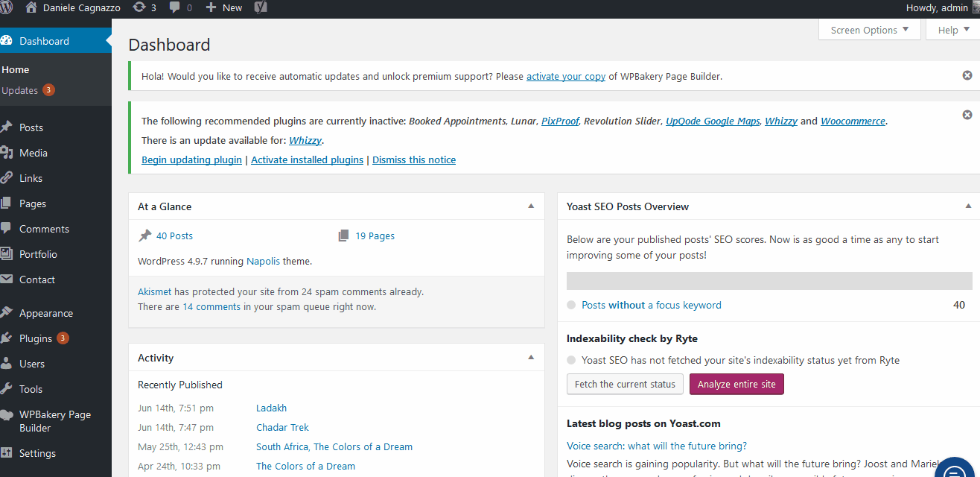
Task: Click the Media icon in sidebar
Action: (x=6, y=153)
